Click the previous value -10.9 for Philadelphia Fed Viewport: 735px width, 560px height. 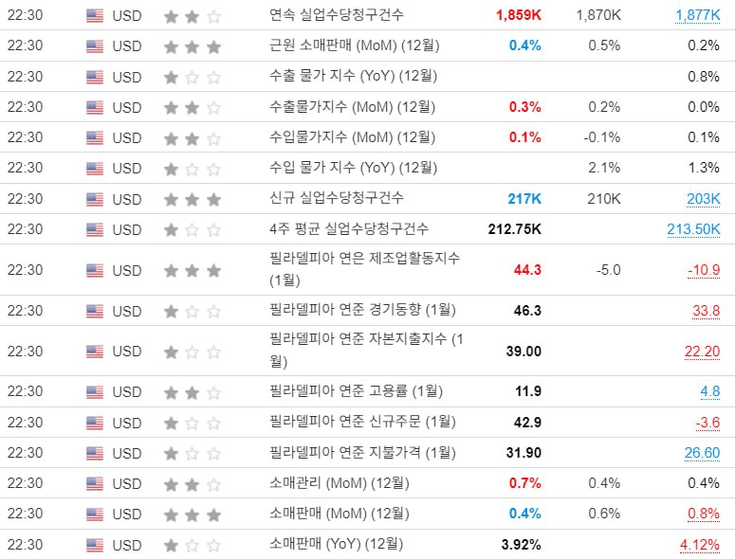[x=704, y=270]
